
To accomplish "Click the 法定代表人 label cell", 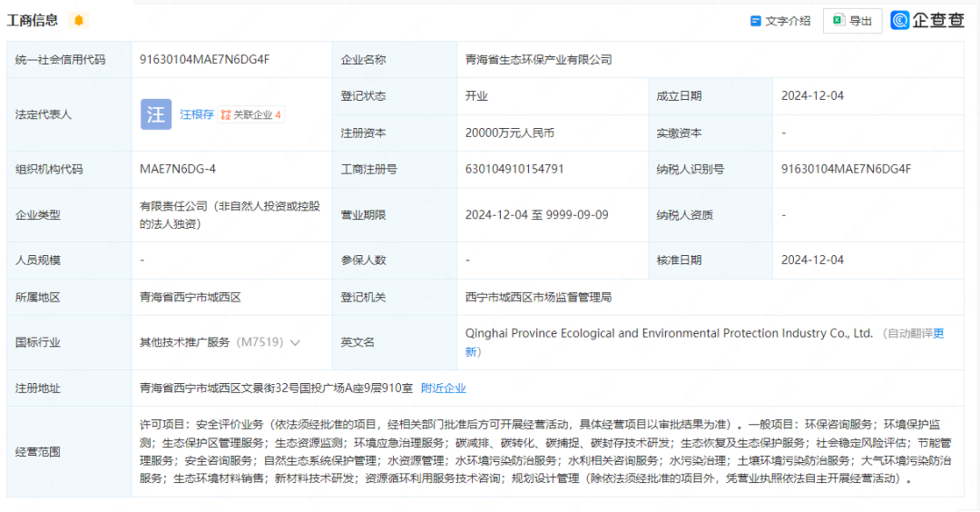I will tap(69, 114).
